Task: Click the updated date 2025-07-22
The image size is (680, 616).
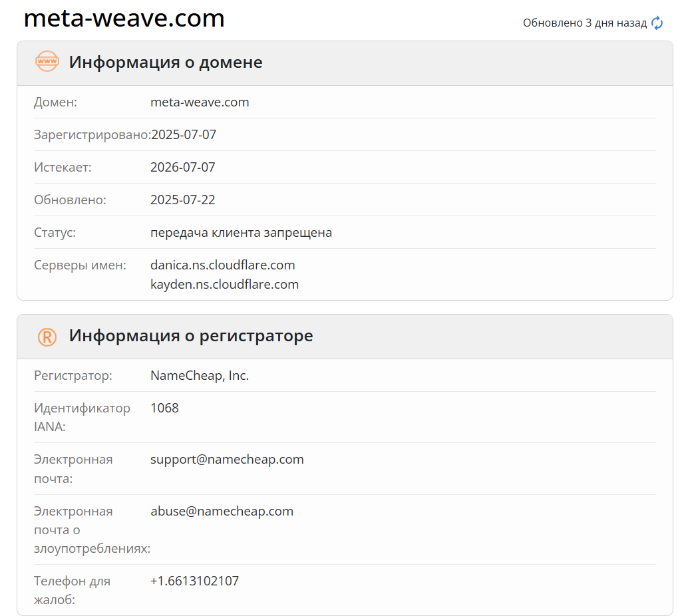Action: click(x=183, y=200)
